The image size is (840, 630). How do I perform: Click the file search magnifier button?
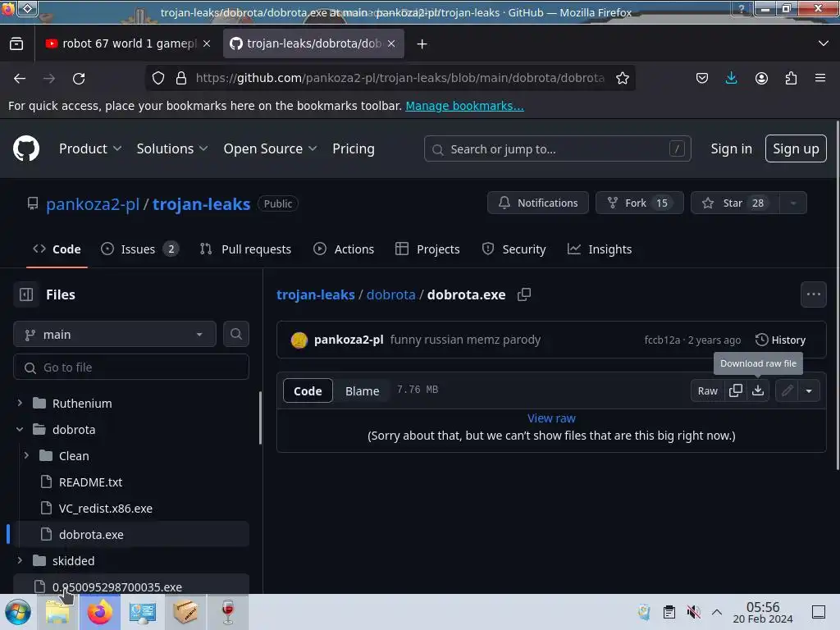[x=235, y=334]
